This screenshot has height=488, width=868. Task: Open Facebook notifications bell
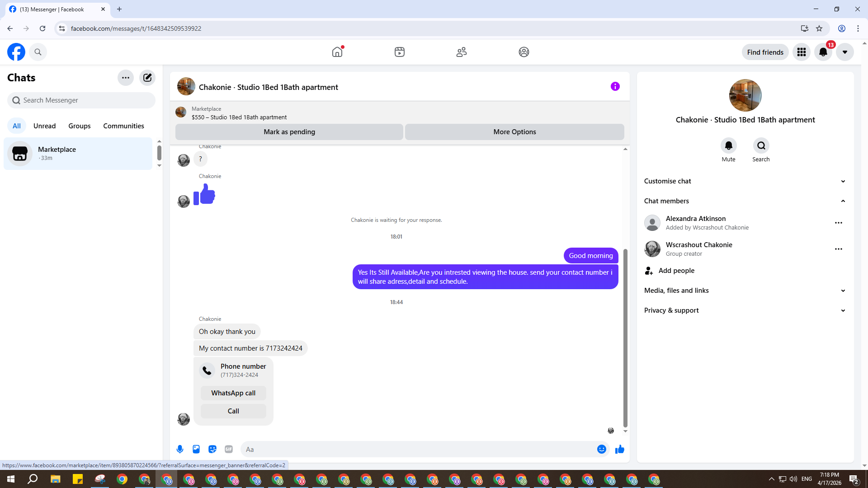coord(823,52)
